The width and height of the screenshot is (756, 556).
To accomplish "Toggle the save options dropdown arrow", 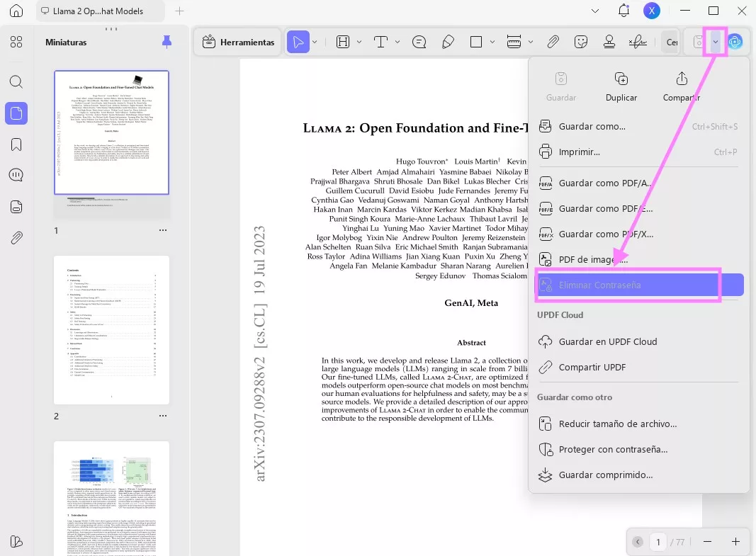I will pos(716,42).
